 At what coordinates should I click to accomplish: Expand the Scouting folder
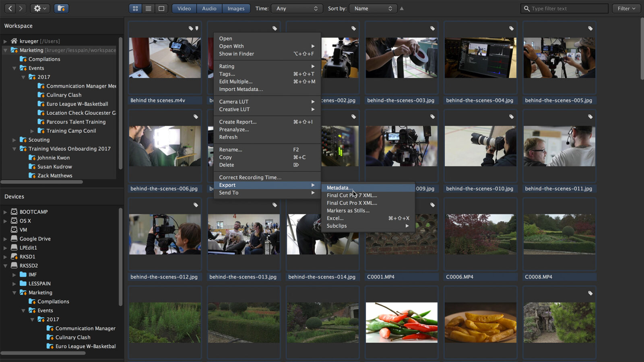coord(14,140)
